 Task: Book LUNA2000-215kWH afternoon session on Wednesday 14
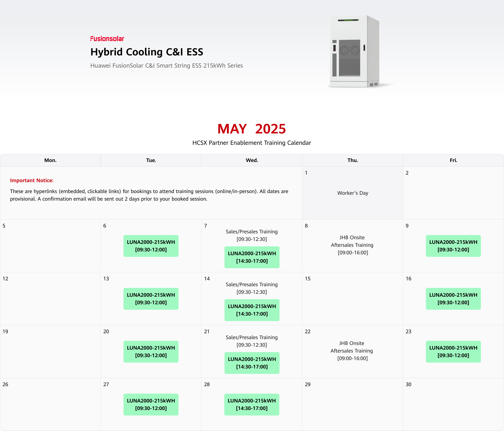[x=252, y=310]
